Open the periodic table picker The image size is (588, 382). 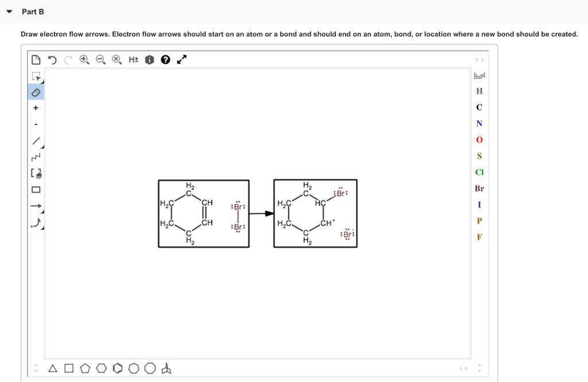coord(480,75)
